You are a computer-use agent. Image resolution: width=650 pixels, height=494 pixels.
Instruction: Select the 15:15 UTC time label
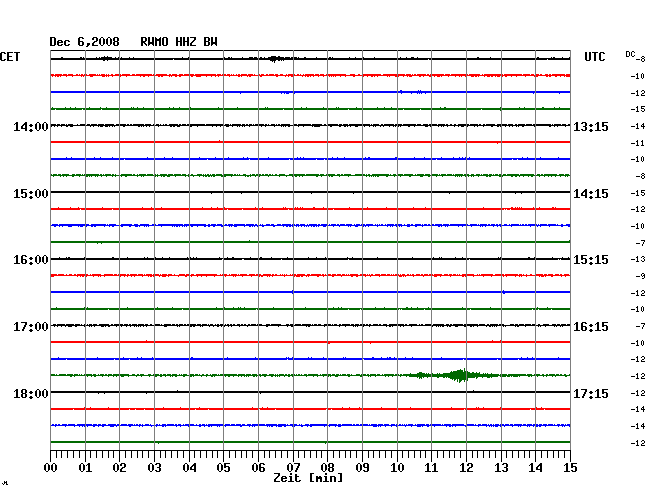(x=591, y=260)
